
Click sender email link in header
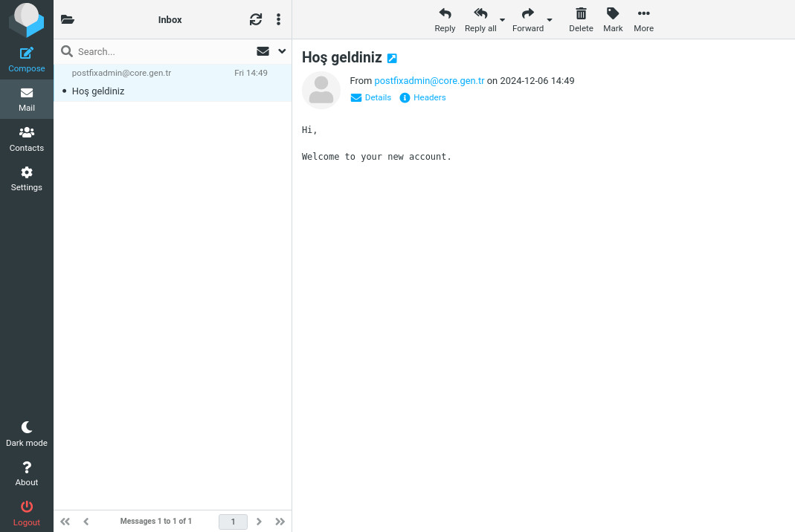tap(429, 80)
